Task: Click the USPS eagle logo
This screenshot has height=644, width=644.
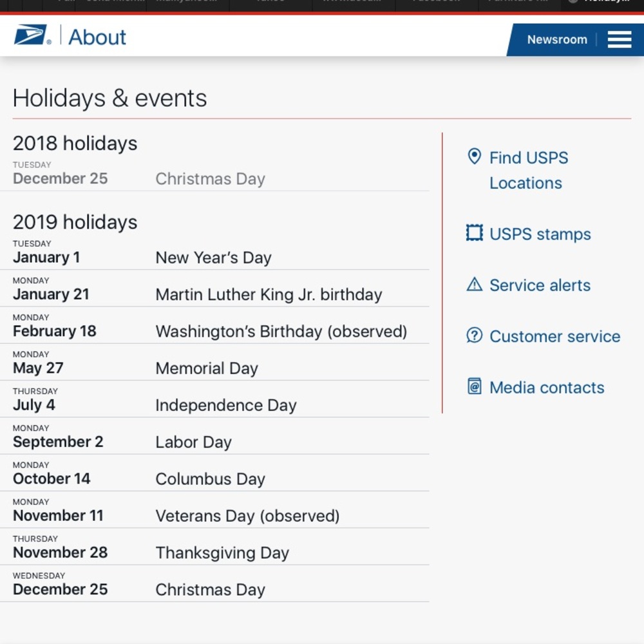Action: pyautogui.click(x=32, y=35)
